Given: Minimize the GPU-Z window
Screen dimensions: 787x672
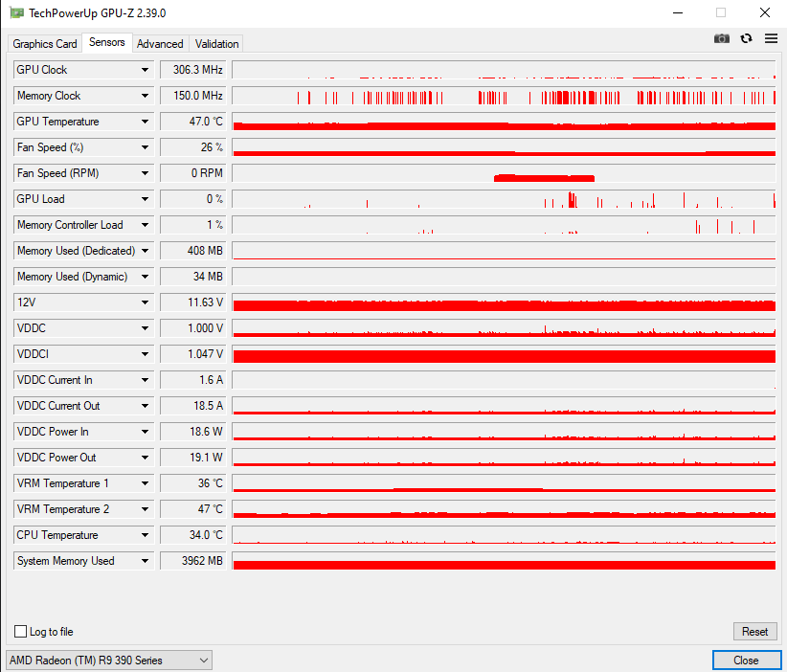Looking at the screenshot, I should point(678,12).
